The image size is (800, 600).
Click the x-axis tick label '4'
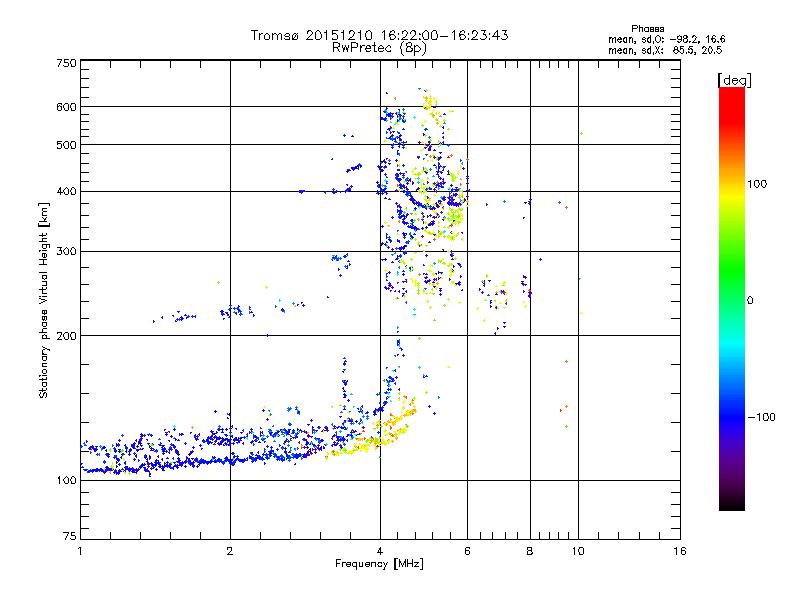coord(380,551)
